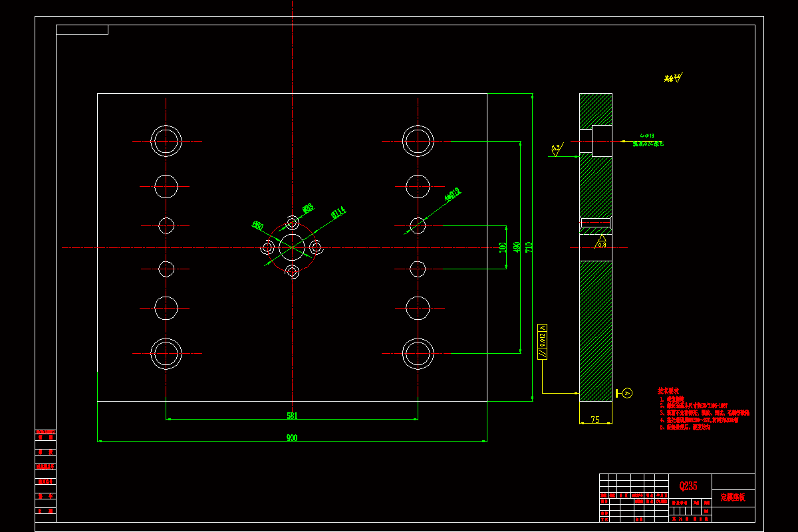The height and width of the screenshot is (532, 798).
Task: Select the 0.8 surface roughness symbol
Action: 602,241
